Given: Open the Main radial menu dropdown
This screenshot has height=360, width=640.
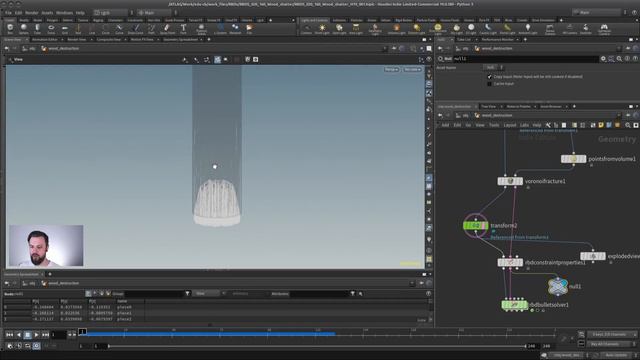Looking at the screenshot, I should point(156,13).
